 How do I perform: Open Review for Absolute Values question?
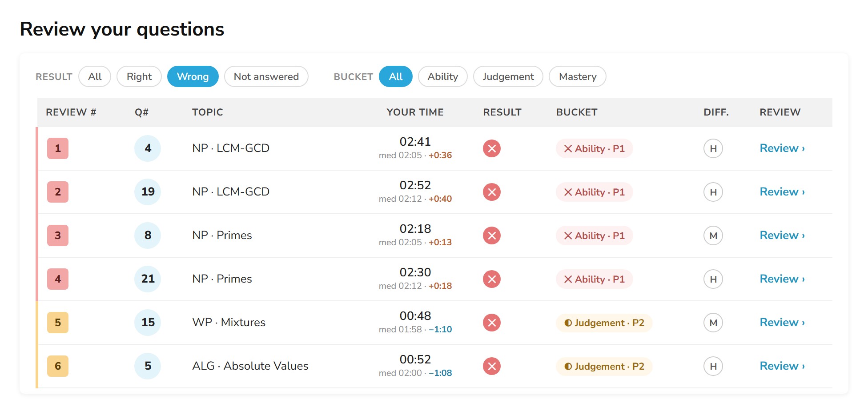[782, 366]
